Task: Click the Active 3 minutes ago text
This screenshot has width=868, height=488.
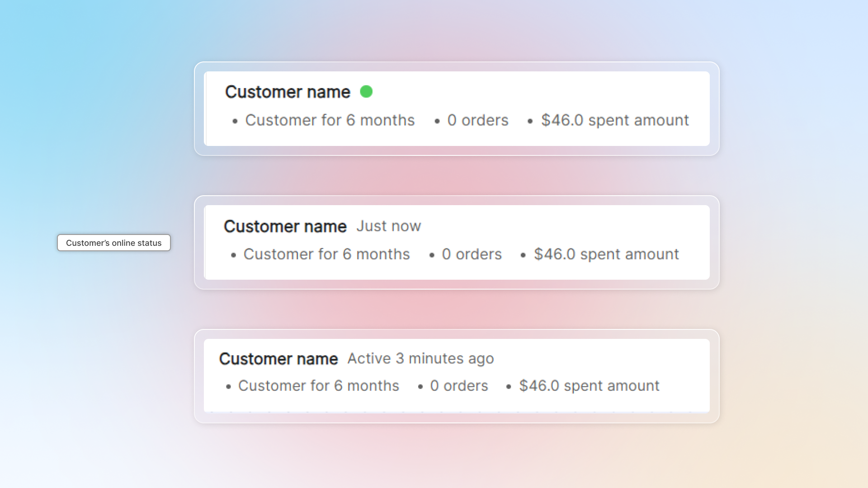Action: point(420,358)
